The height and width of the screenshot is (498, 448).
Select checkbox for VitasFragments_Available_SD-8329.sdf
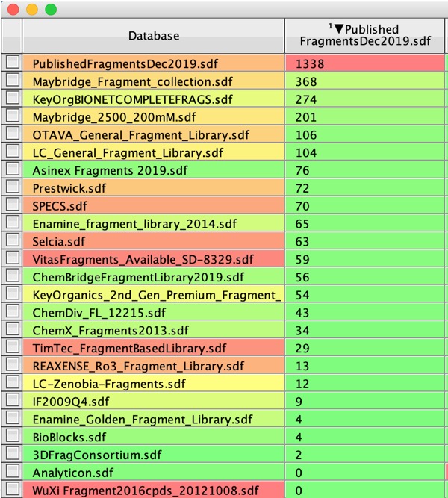point(13,258)
